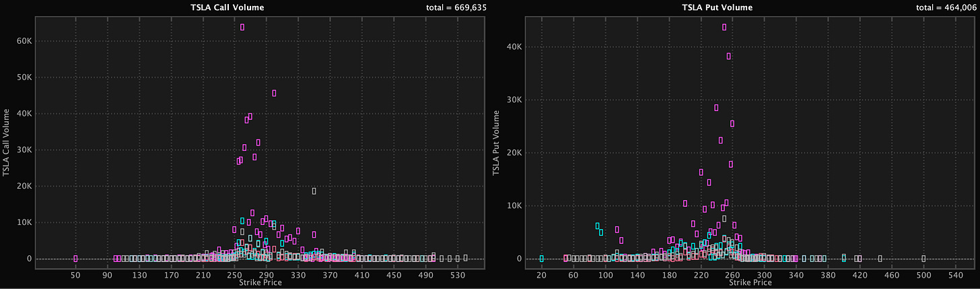This screenshot has width=980, height=289.
Task: Select the magenta put point near 28K
Action: [x=716, y=107]
